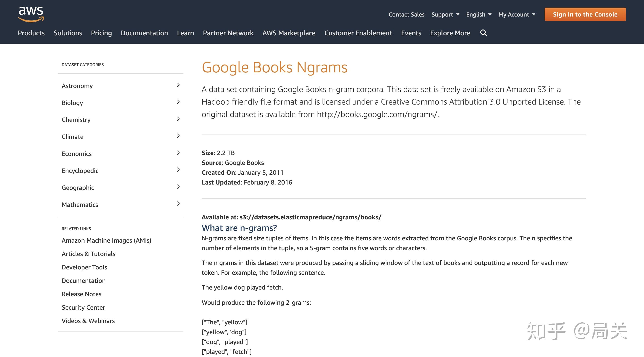The image size is (644, 357).
Task: Click the Encyclopedic category arrow
Action: 178,170
